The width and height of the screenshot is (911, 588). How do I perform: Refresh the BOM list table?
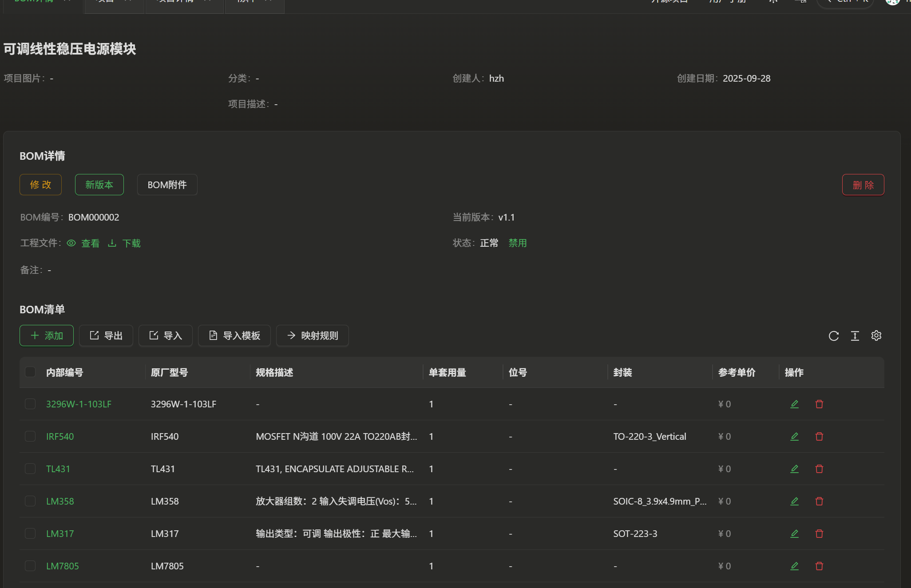click(833, 336)
